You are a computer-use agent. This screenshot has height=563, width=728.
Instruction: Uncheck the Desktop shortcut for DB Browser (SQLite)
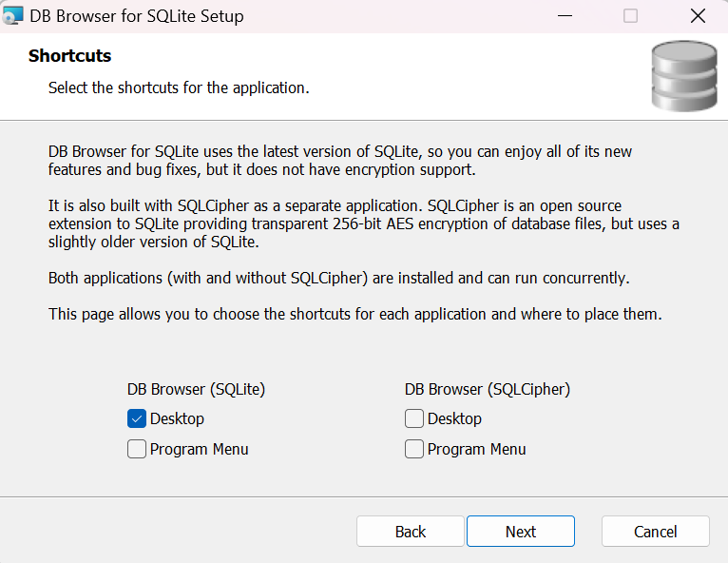click(x=137, y=418)
